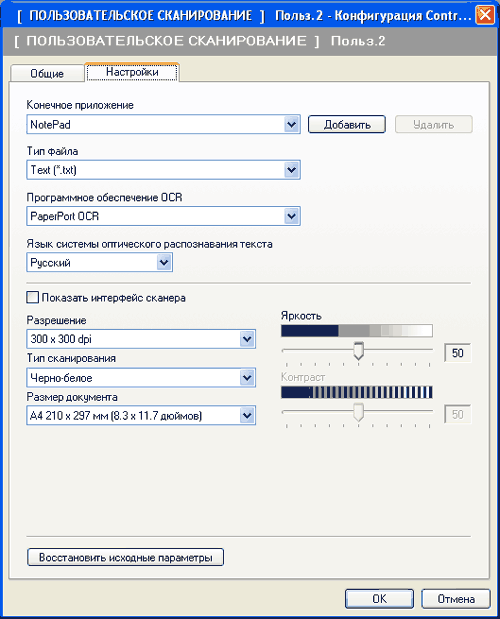Open the Разрешение 300 x 300 dpi dropdown
This screenshot has width=500, height=619.
(141, 339)
